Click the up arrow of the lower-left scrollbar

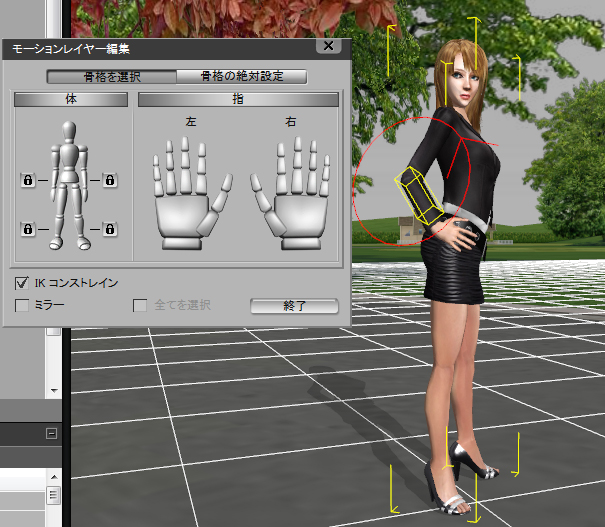point(54,477)
